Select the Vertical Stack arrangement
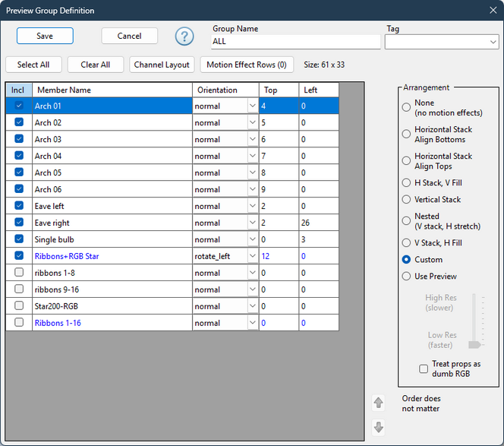Viewport: 504px width, 446px height. click(406, 200)
